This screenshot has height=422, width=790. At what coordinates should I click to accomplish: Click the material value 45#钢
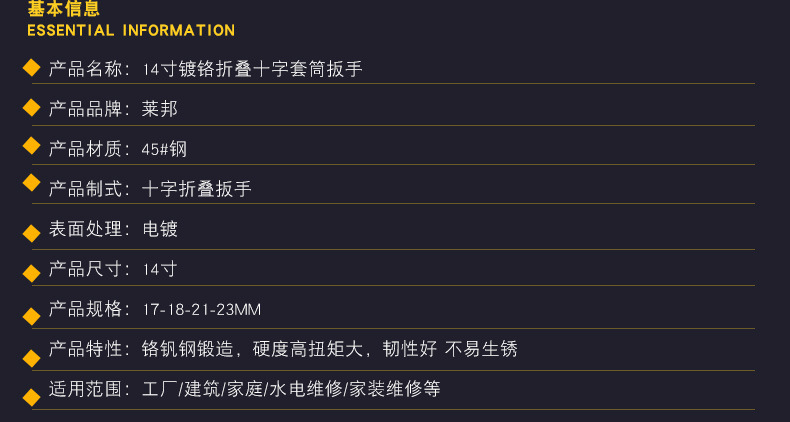(x=165, y=149)
